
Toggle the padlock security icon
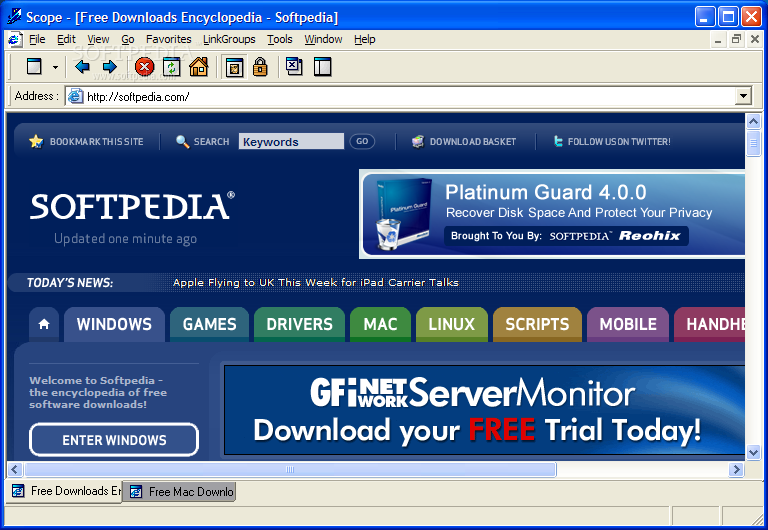(x=260, y=67)
